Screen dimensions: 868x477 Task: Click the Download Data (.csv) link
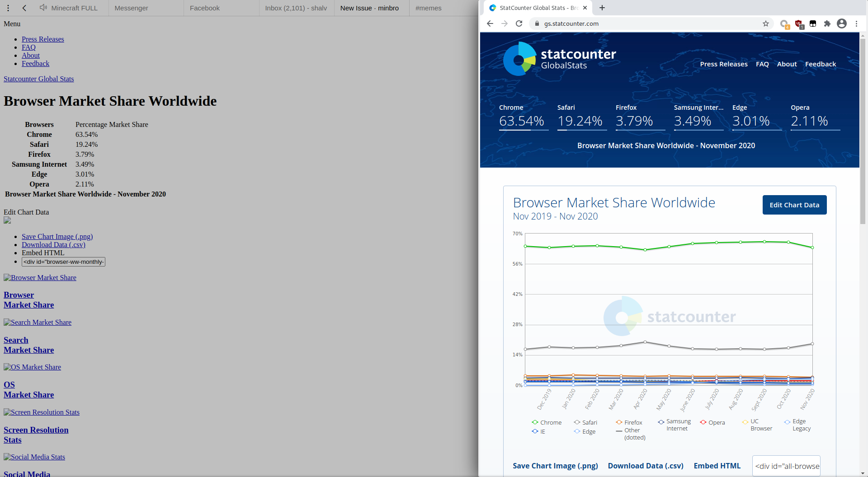coord(645,466)
